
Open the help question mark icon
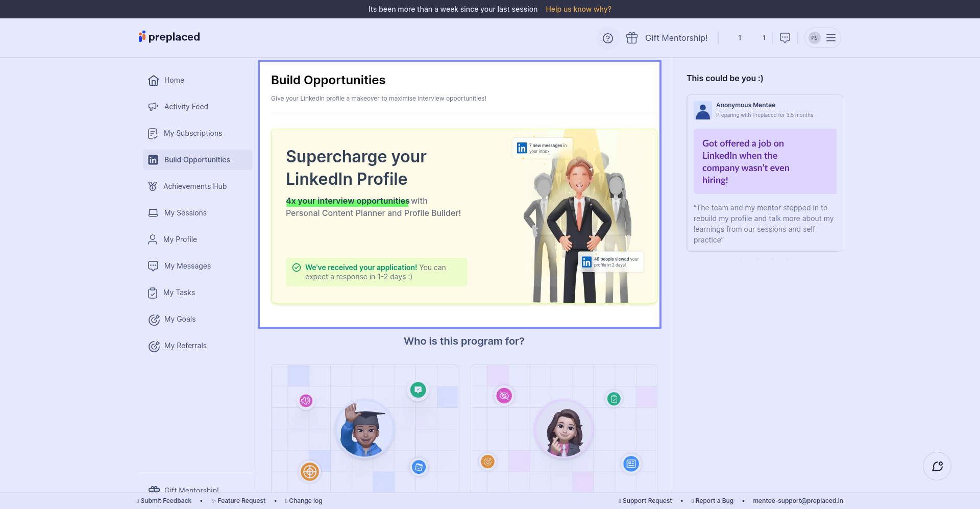tap(607, 38)
